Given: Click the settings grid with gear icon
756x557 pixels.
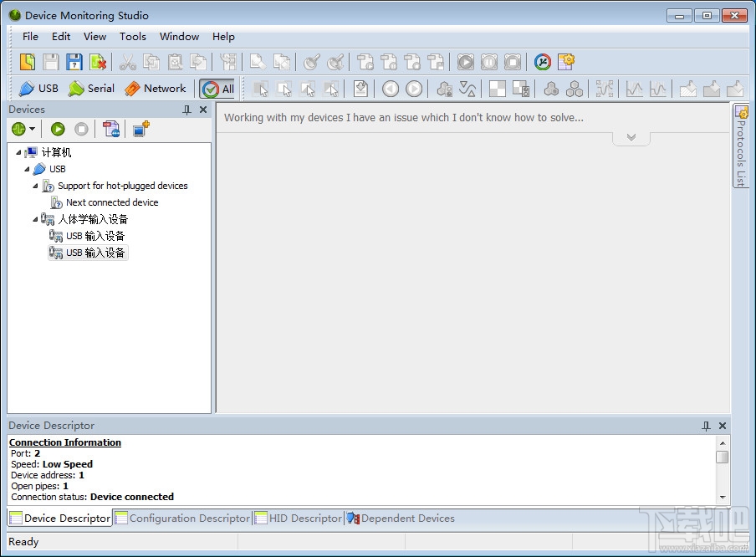Looking at the screenshot, I should coord(566,62).
